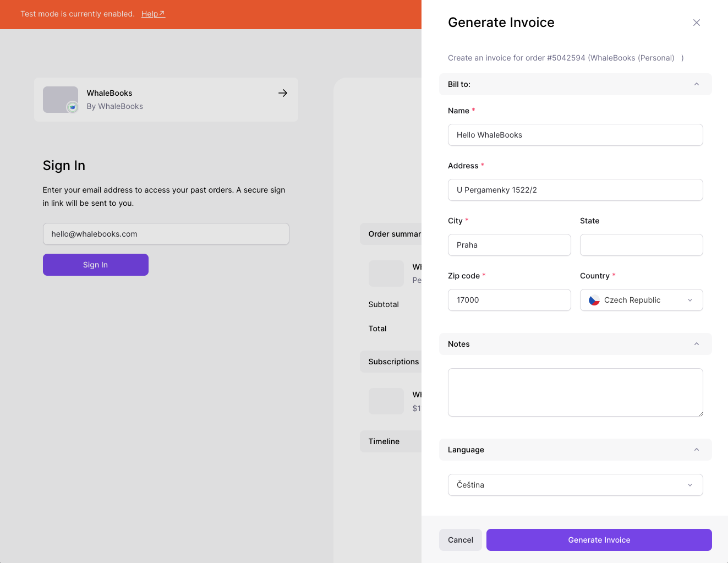Close the Generate Invoice panel

pyautogui.click(x=697, y=23)
